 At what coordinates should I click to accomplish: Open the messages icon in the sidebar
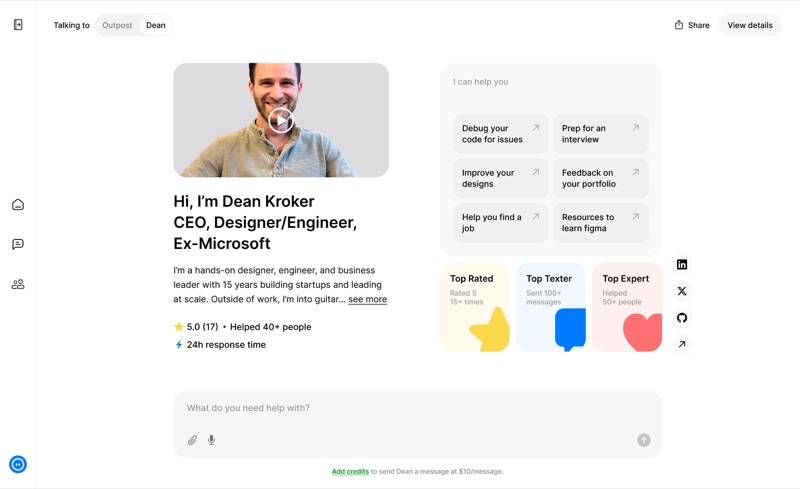pos(18,244)
